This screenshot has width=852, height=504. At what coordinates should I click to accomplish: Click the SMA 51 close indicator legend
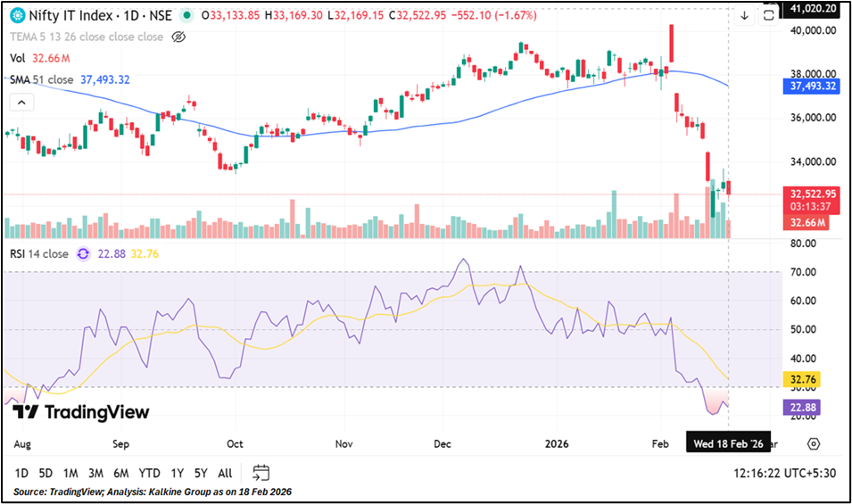click(x=41, y=79)
